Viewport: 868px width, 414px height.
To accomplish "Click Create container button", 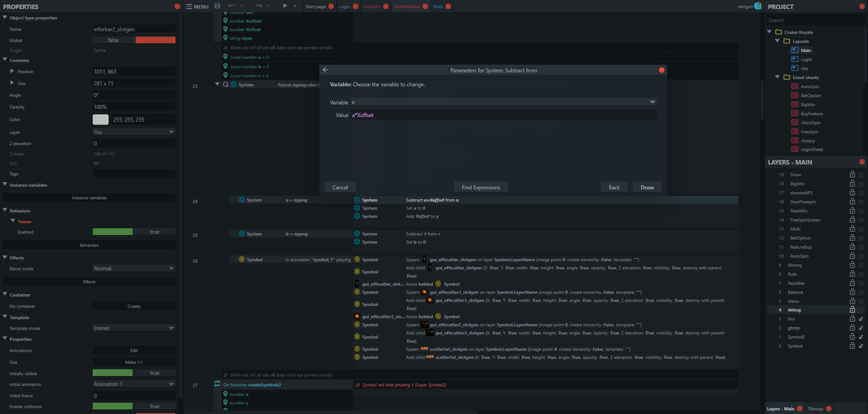I will (134, 306).
